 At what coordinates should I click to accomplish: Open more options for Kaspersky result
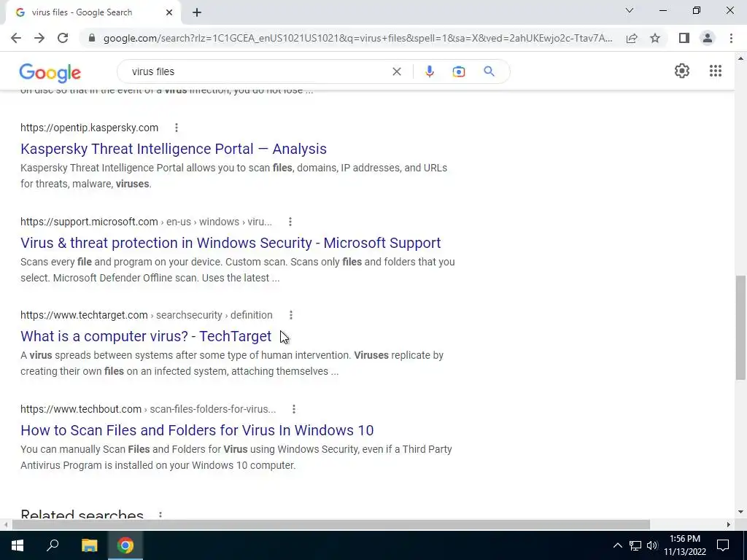coord(177,128)
